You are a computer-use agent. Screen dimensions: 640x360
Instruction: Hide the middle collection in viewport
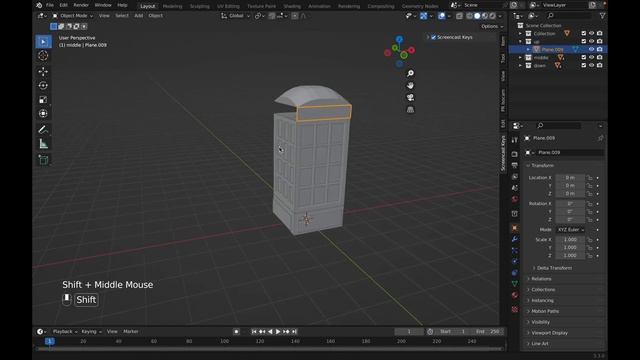tap(591, 58)
